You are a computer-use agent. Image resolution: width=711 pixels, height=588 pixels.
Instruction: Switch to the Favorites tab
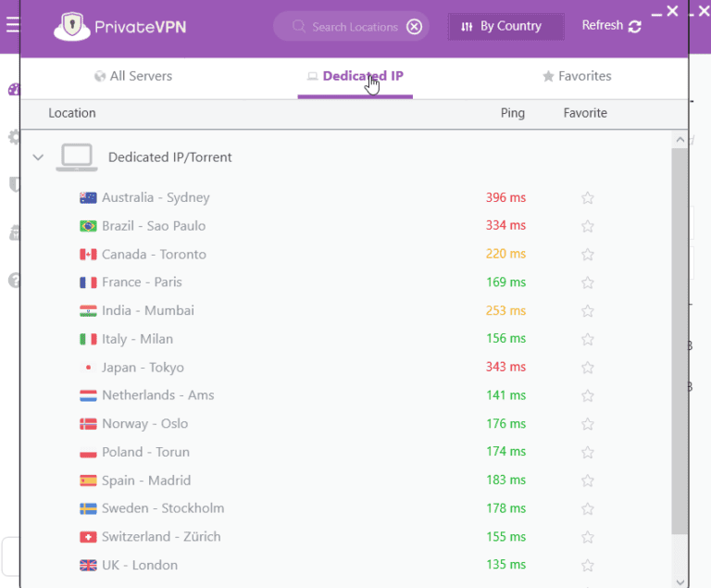pyautogui.click(x=577, y=76)
